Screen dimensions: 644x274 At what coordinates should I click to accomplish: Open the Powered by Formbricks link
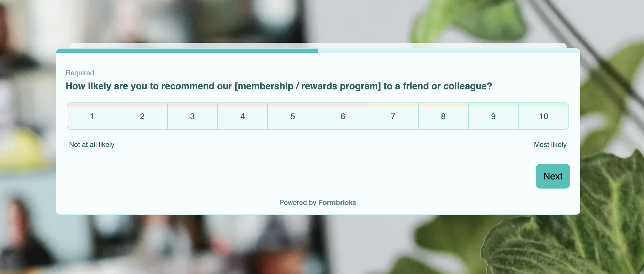coord(318,203)
